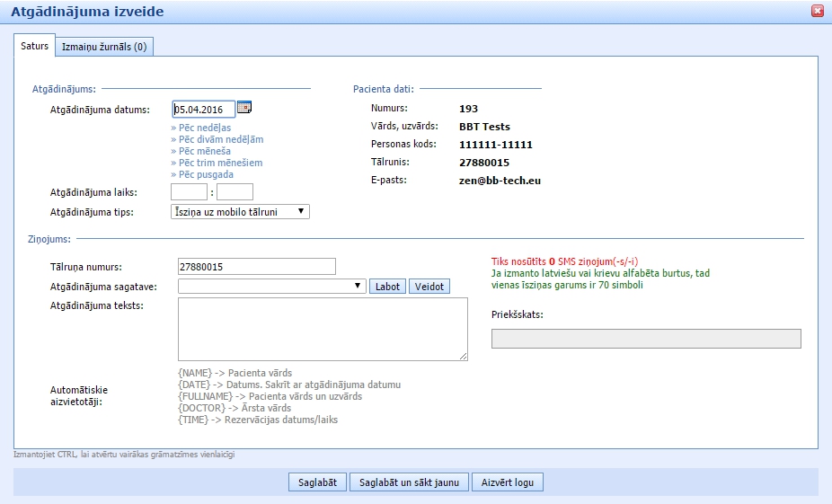The height and width of the screenshot is (504, 832).
Task: Expand the Atgādinājuma tips dropdown
Action: (240, 211)
